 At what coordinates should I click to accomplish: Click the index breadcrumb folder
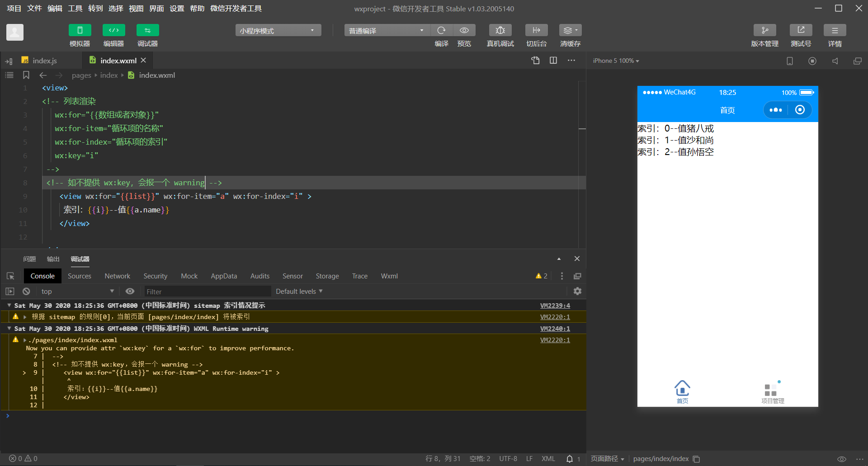coord(109,75)
